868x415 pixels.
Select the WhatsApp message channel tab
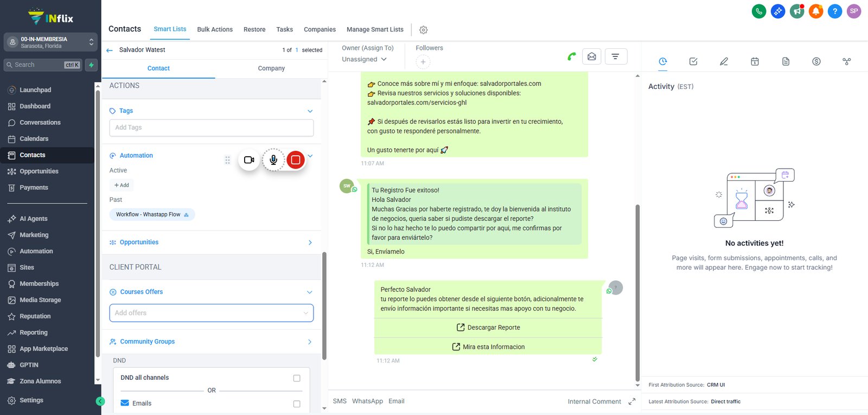coord(367,401)
